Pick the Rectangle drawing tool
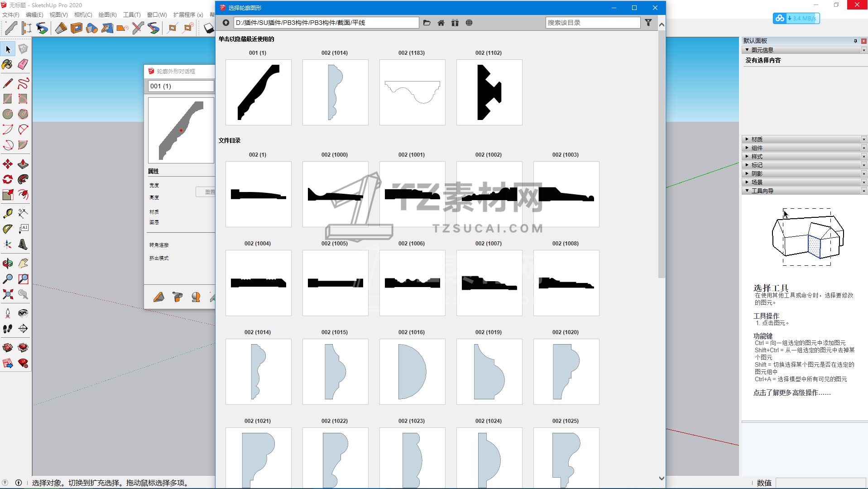 pyautogui.click(x=8, y=99)
